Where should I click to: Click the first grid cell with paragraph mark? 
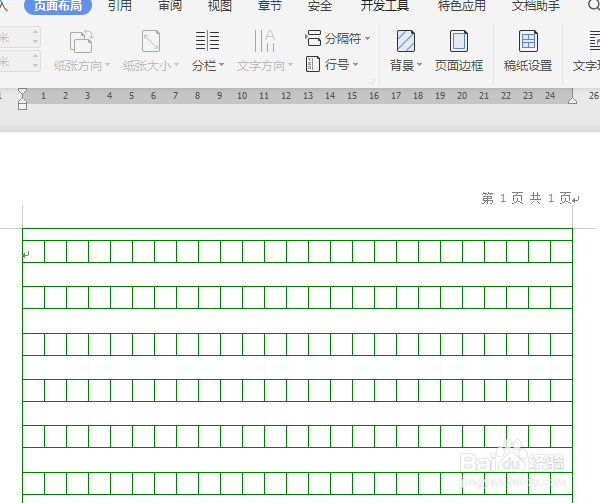33,251
